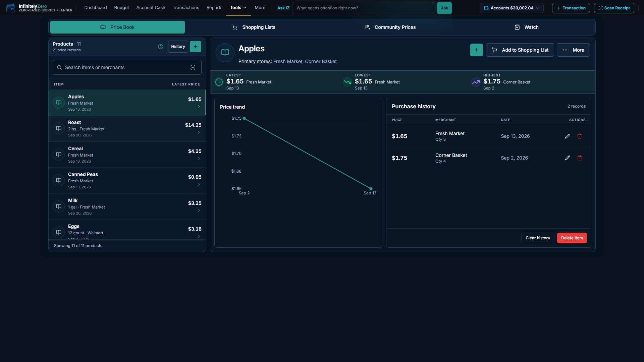Open Milk details via its chevron
This screenshot has width=644, height=362.
tap(199, 210)
